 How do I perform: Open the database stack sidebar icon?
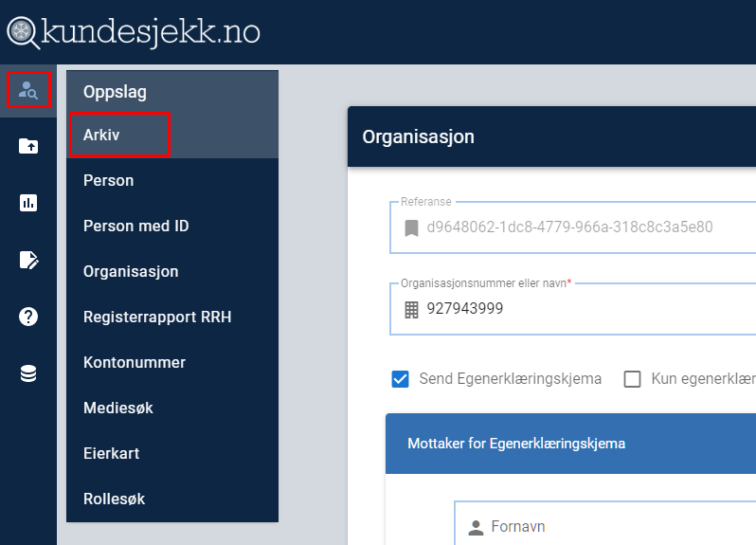pos(28,373)
